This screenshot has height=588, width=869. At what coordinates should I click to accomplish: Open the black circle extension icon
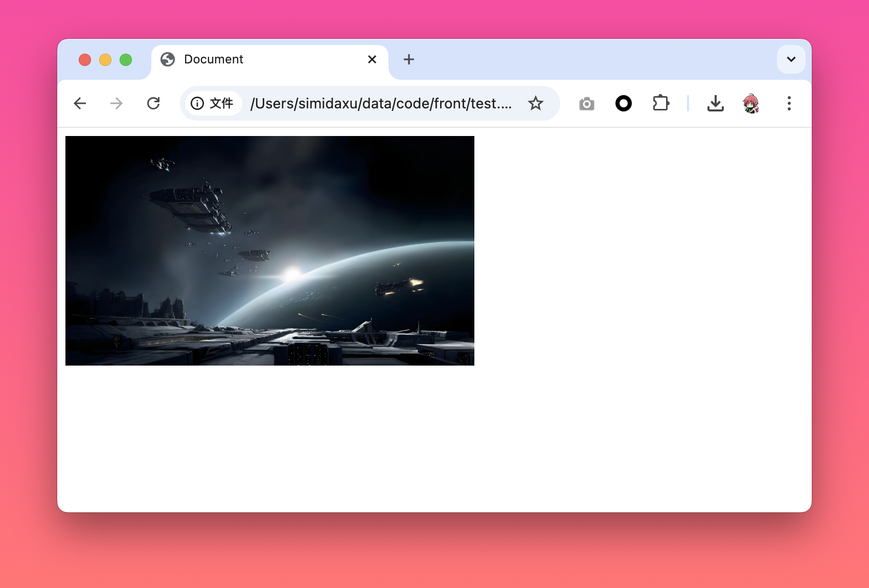pyautogui.click(x=624, y=103)
